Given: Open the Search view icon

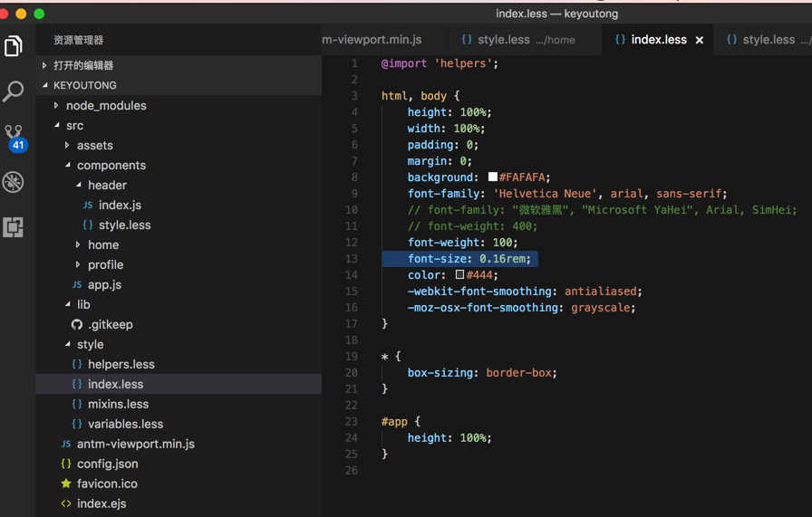Looking at the screenshot, I should 14,91.
